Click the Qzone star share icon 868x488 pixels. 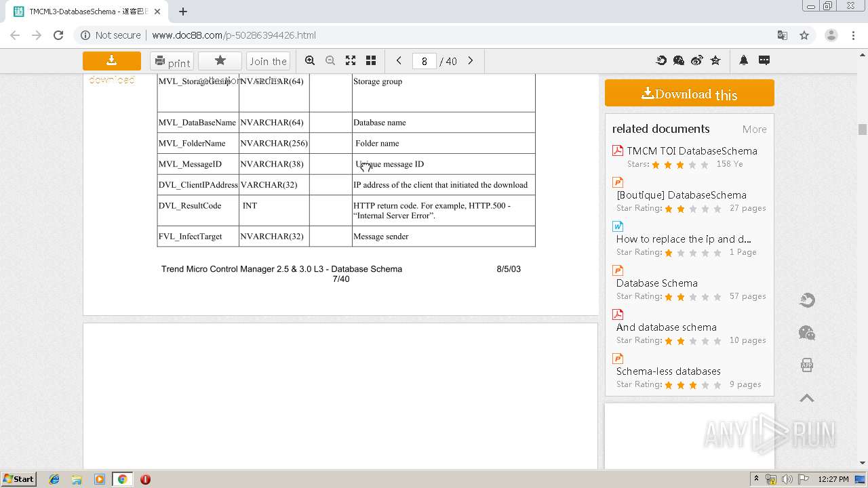pyautogui.click(x=715, y=60)
